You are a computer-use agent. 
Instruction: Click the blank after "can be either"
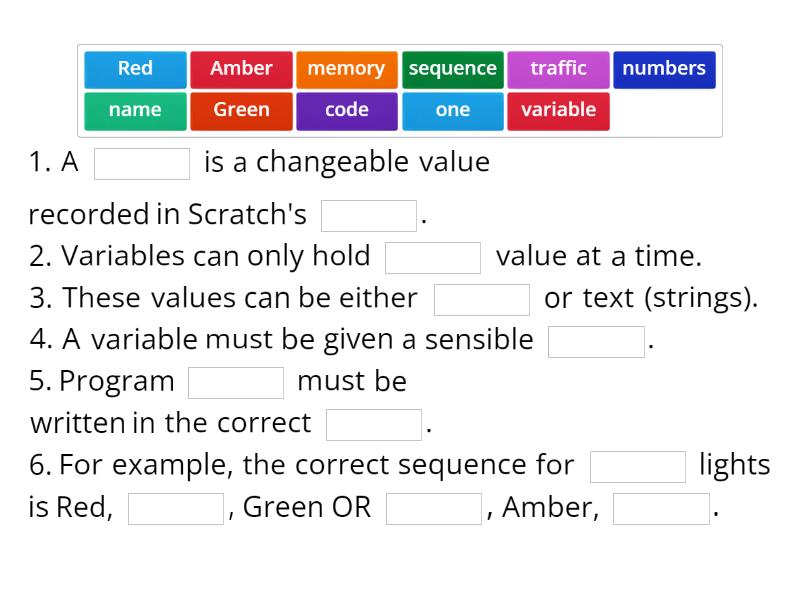click(482, 298)
